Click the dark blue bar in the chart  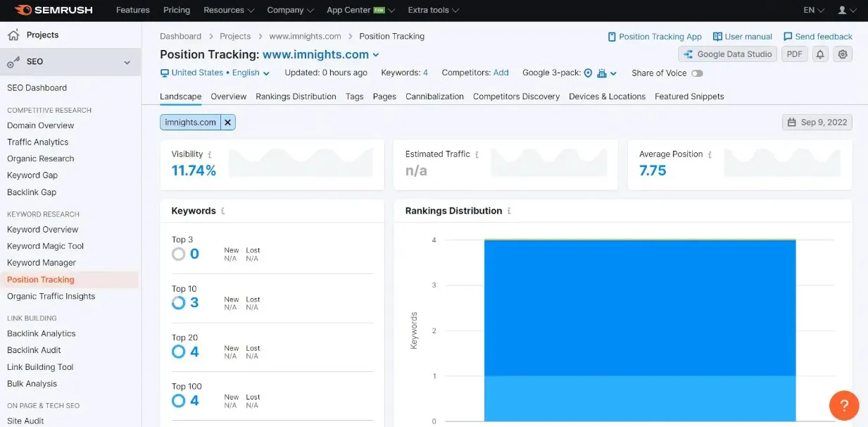pos(639,307)
